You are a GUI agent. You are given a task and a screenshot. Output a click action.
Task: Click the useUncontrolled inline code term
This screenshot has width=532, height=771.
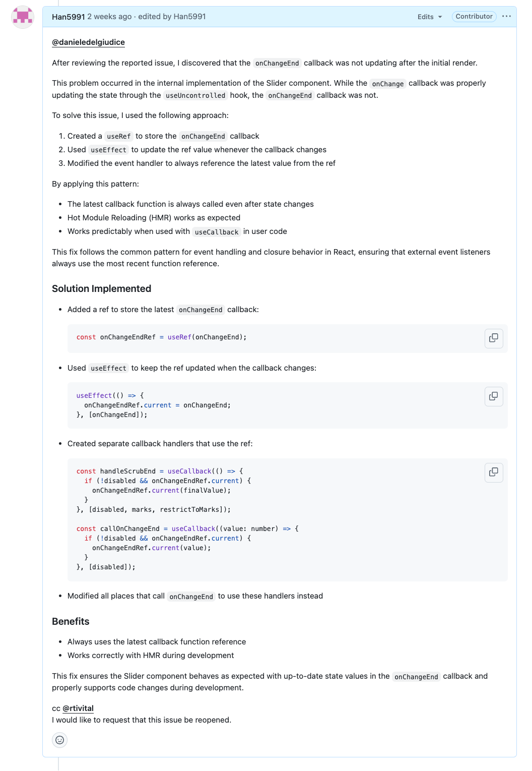(195, 96)
